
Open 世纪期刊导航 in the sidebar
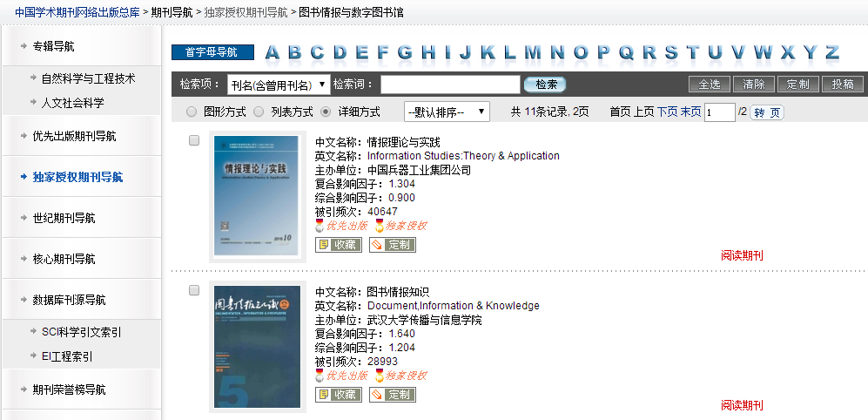click(x=64, y=218)
